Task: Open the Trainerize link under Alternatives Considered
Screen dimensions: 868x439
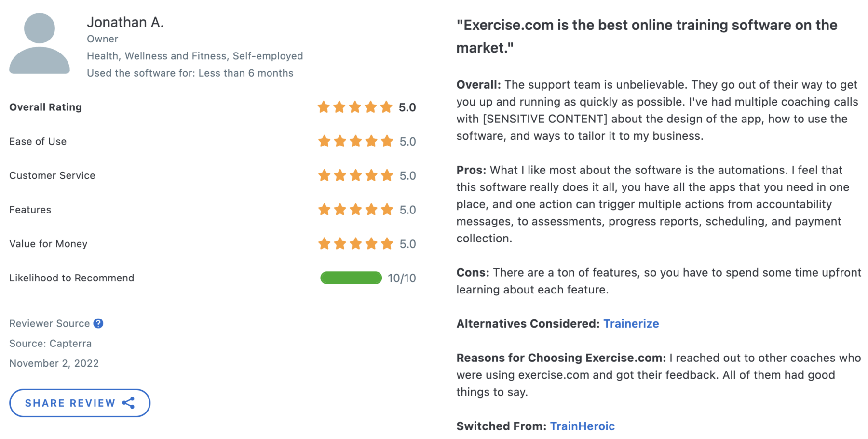Action: [631, 323]
